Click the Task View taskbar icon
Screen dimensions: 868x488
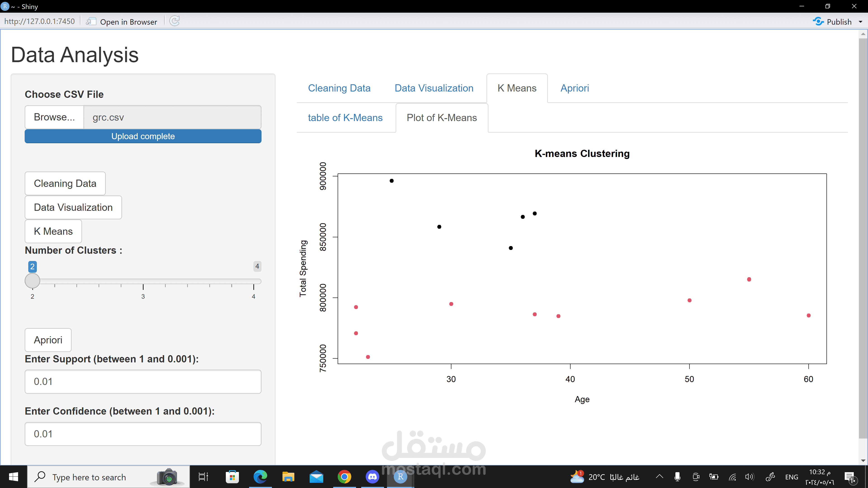pyautogui.click(x=203, y=477)
